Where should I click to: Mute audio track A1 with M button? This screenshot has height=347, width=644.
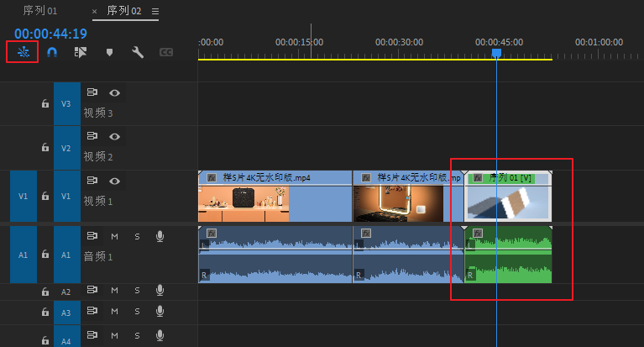[x=114, y=237]
